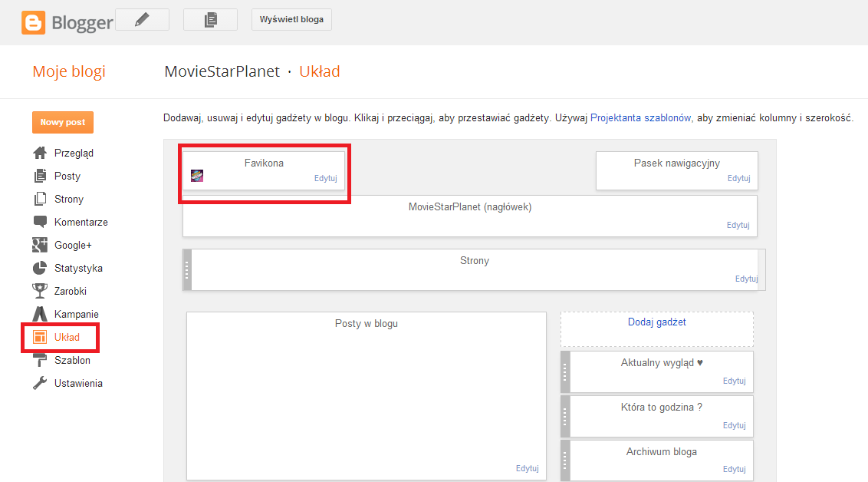868x482 pixels.
Task: Edit the Strony gadget
Action: click(746, 279)
